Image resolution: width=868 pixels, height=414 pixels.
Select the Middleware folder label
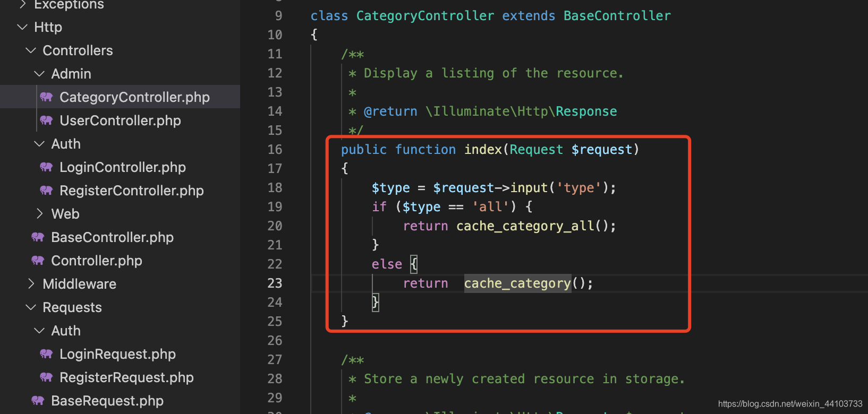[x=79, y=284]
